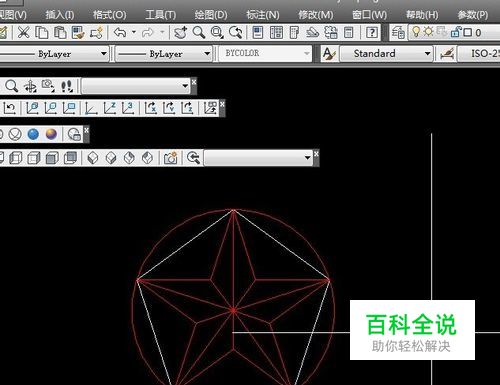Click the Create Camera icon

(170, 158)
